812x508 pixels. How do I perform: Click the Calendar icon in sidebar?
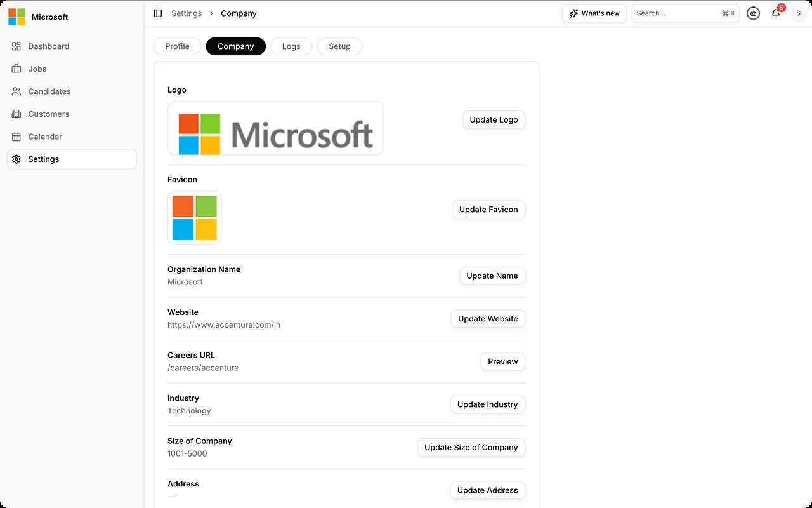16,137
